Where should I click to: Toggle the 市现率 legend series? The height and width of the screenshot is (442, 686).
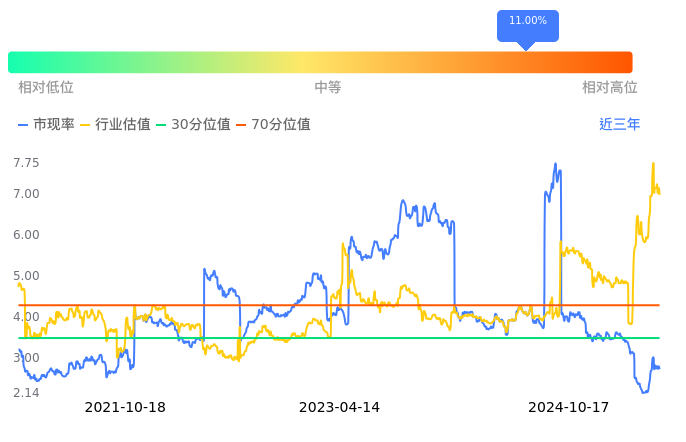click(47, 125)
